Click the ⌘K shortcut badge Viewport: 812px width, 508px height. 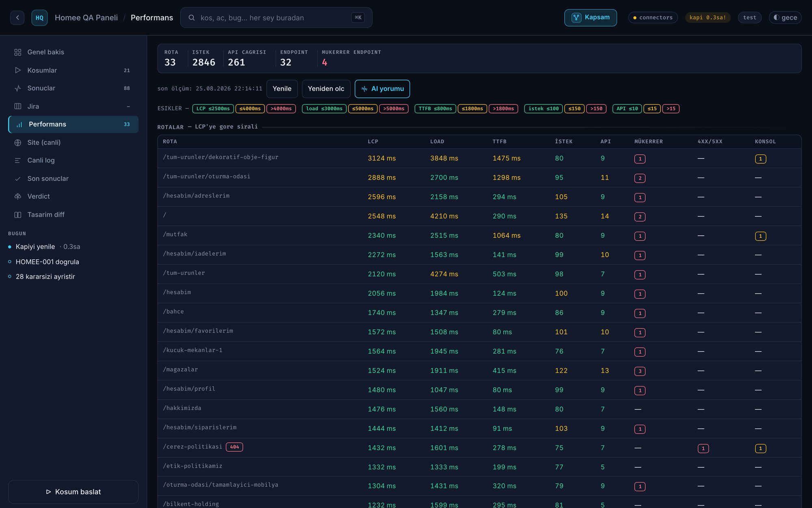pyautogui.click(x=358, y=17)
